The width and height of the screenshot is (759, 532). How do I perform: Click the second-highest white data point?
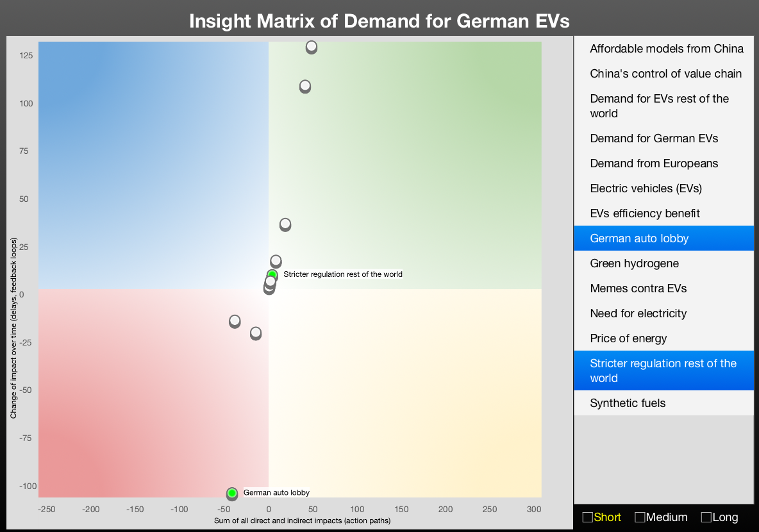point(305,85)
